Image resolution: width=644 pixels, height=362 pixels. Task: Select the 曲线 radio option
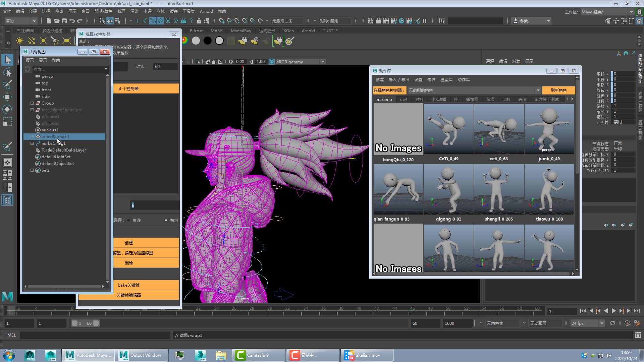[128, 220]
